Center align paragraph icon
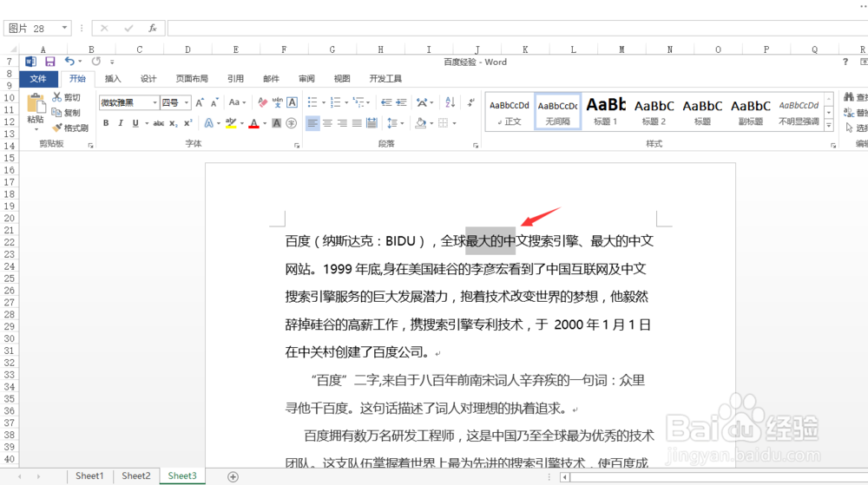The width and height of the screenshot is (868, 485). coord(328,123)
